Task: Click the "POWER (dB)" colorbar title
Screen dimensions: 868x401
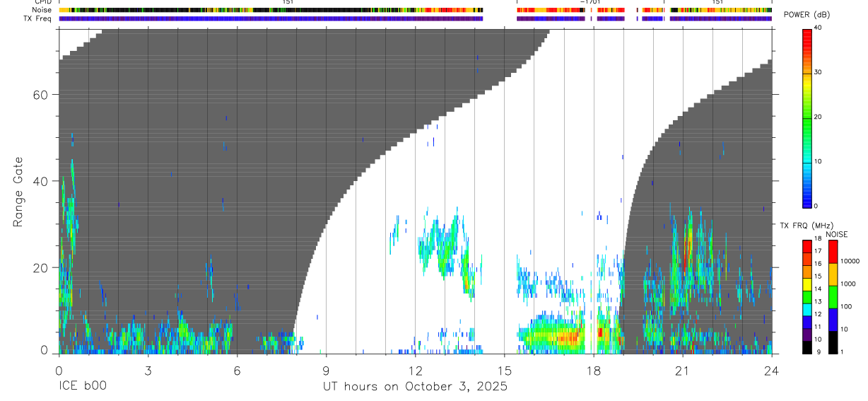Action: coord(807,16)
